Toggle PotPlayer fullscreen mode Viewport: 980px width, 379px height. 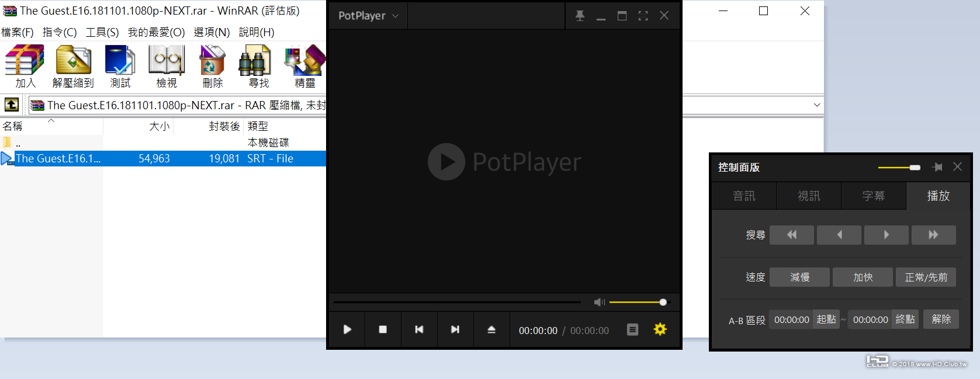pyautogui.click(x=643, y=16)
